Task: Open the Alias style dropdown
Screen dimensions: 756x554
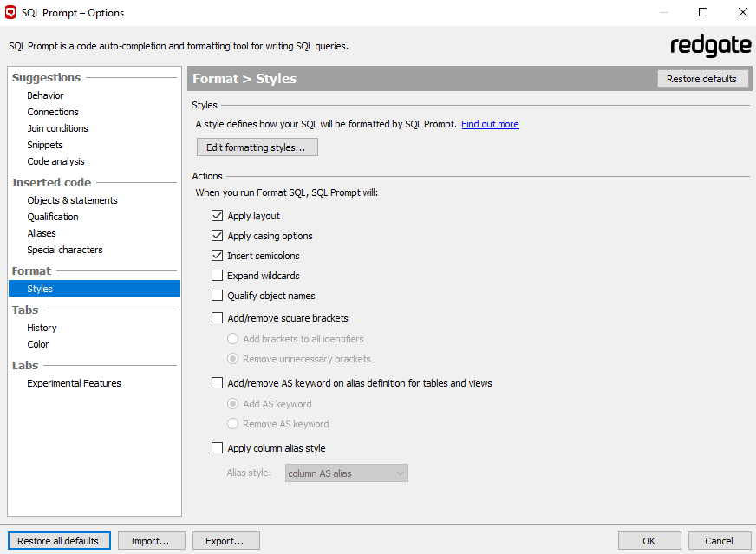Action: point(347,473)
